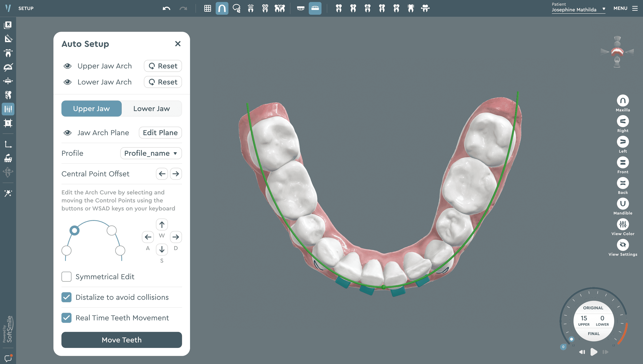Select the lower left arch control point

pos(66,251)
